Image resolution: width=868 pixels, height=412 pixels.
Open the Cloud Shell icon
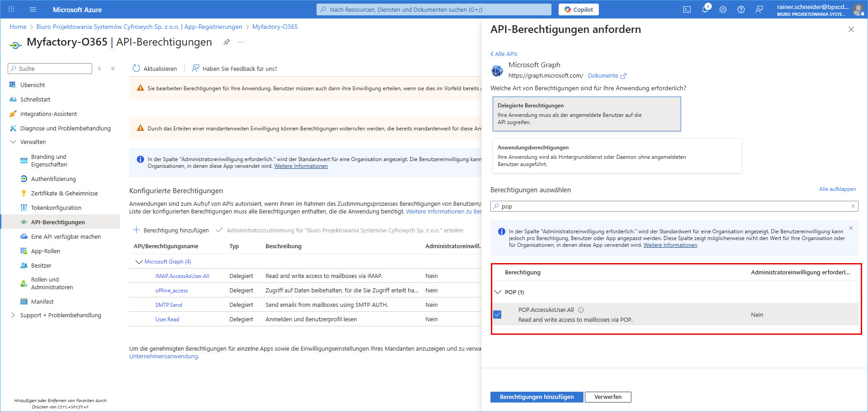coord(687,9)
